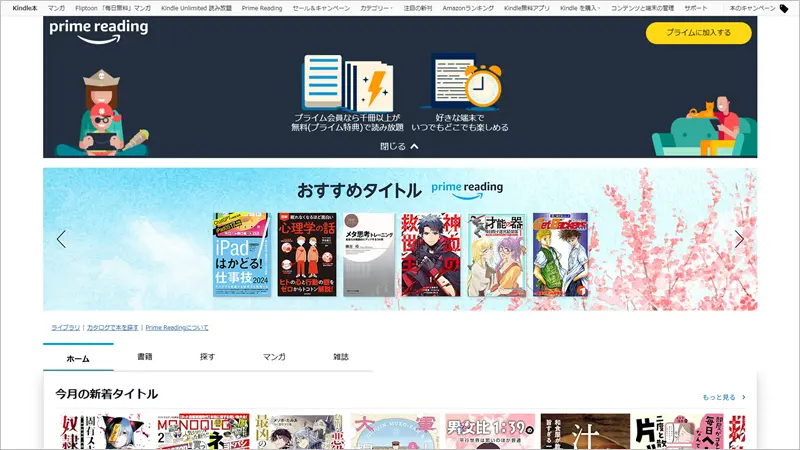Open the 心理学の話 book cover
The height and width of the screenshot is (450, 800).
coord(305,254)
